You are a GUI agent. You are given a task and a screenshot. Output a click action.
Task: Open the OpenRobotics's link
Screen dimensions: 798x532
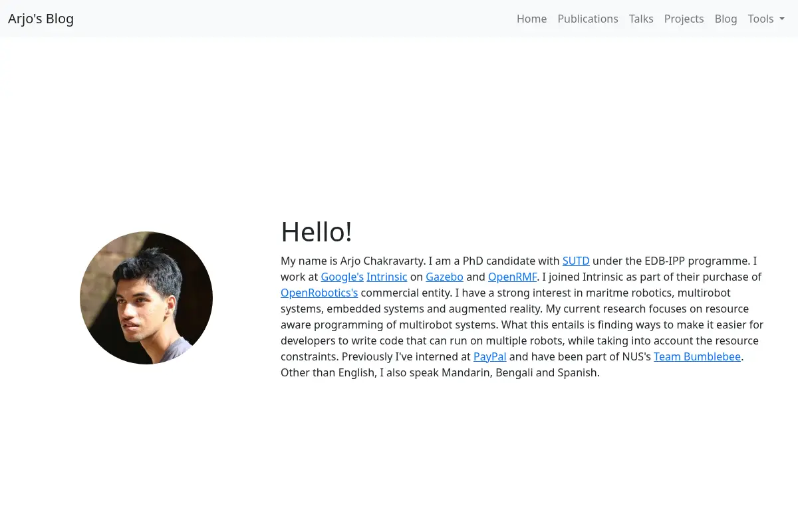pyautogui.click(x=319, y=293)
